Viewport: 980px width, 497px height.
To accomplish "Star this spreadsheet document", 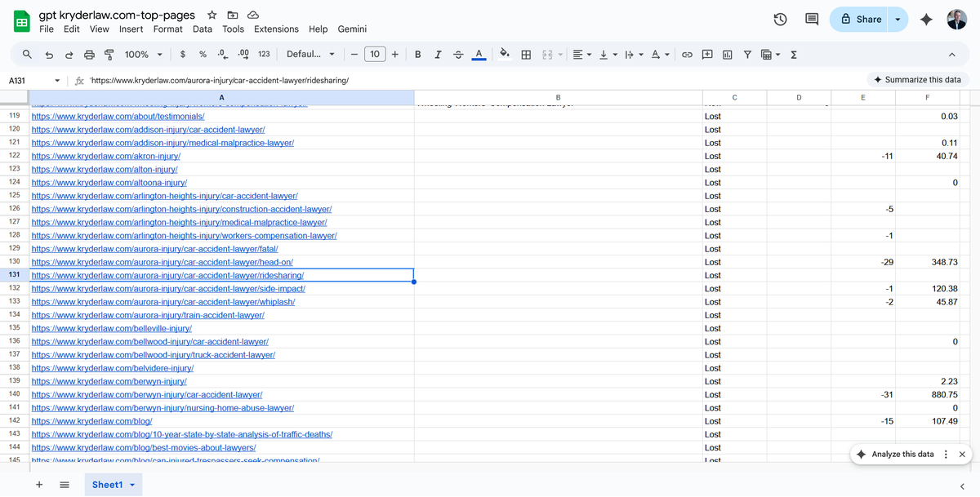I will (x=212, y=16).
